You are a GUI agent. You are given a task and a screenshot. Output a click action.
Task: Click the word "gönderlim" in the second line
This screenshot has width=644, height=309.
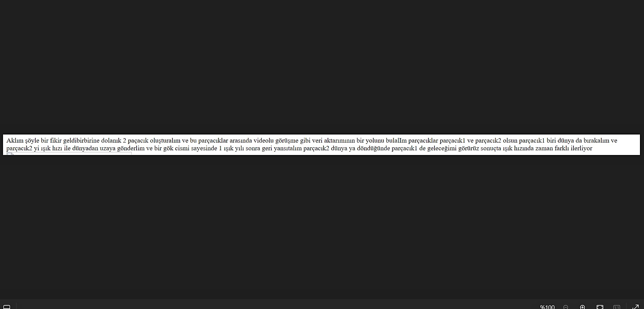click(131, 148)
